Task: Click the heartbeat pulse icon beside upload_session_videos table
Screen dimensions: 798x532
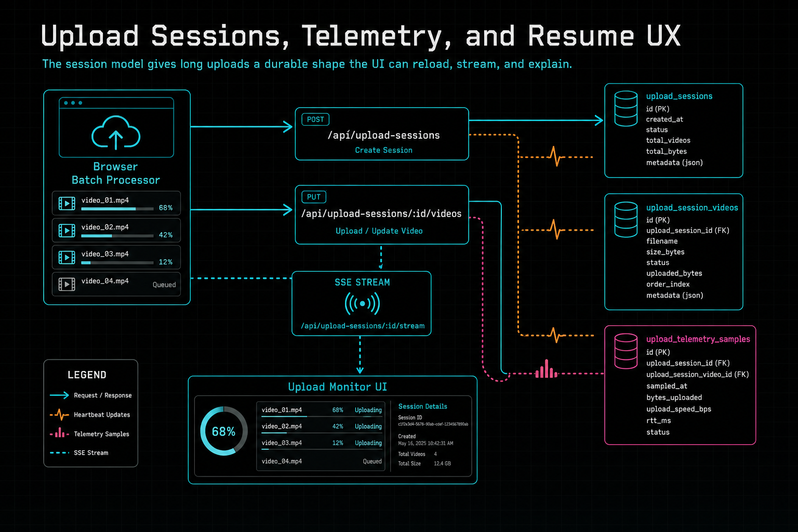Action: pyautogui.click(x=555, y=230)
